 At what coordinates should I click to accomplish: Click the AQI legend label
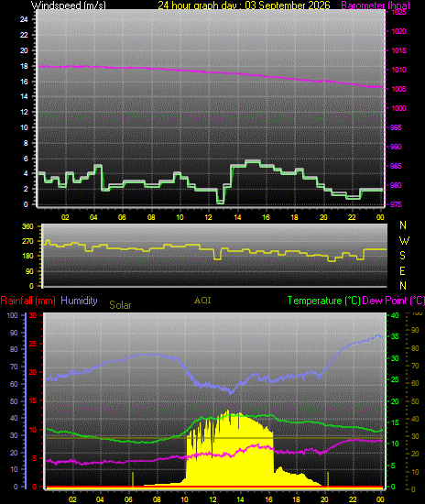click(202, 301)
